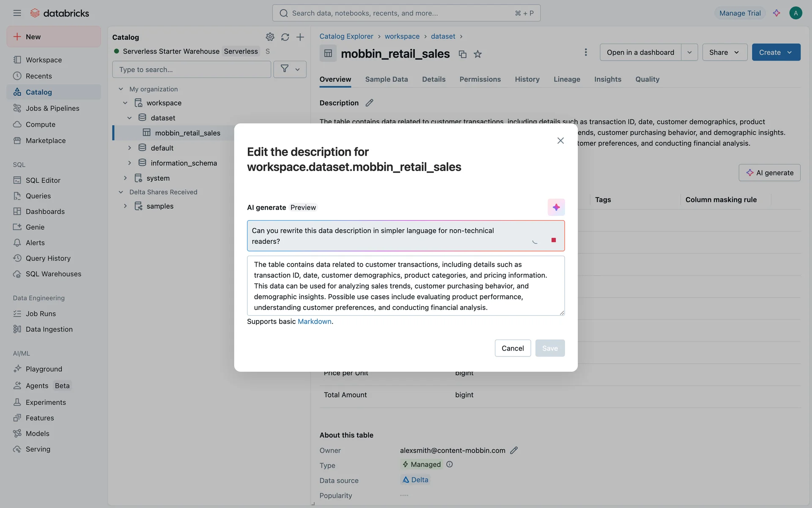The image size is (812, 508).
Task: Switch to the Lineage tab
Action: (567, 79)
